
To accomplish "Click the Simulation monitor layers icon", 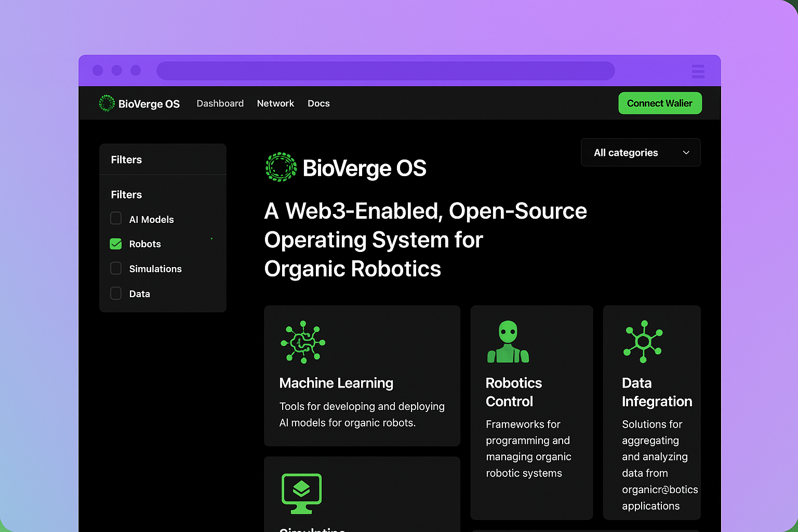I will click(301, 494).
